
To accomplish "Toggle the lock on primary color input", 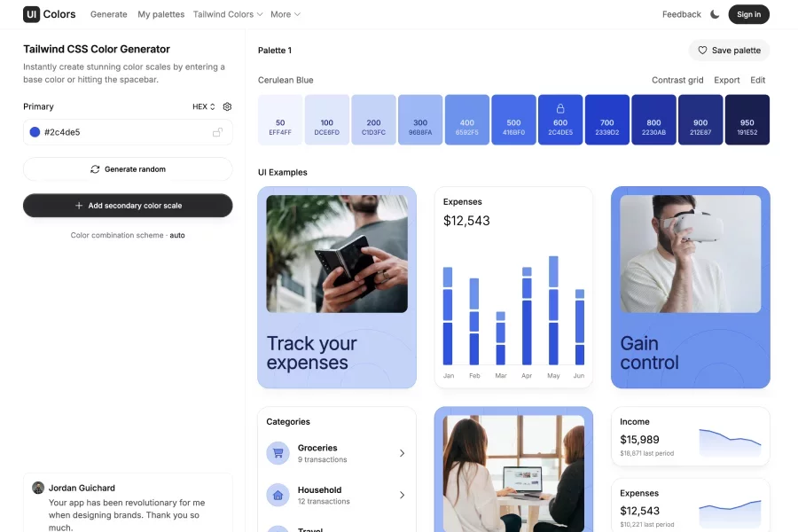I will pos(217,132).
